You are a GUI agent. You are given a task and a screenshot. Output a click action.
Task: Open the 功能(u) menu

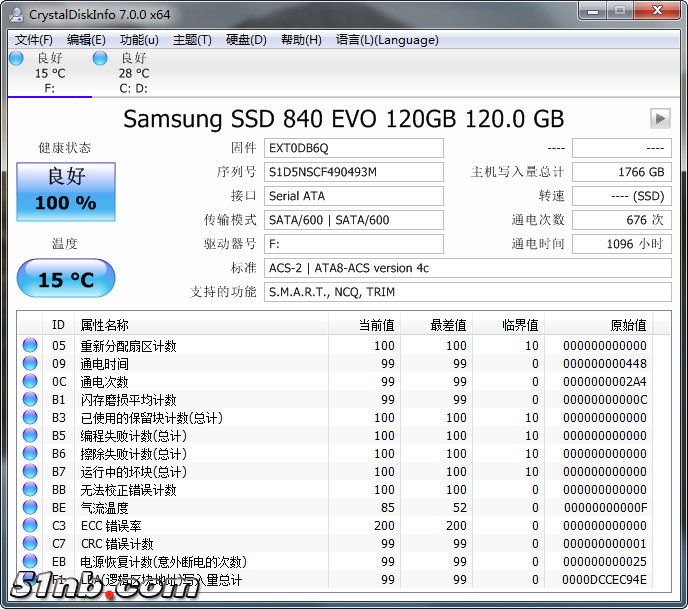pos(139,40)
